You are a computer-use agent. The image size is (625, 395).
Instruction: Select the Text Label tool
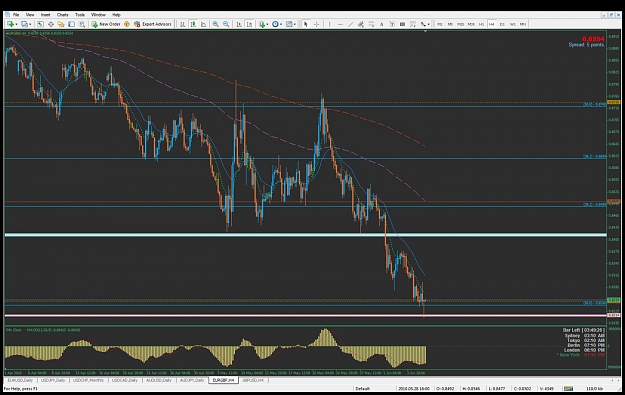(x=392, y=24)
